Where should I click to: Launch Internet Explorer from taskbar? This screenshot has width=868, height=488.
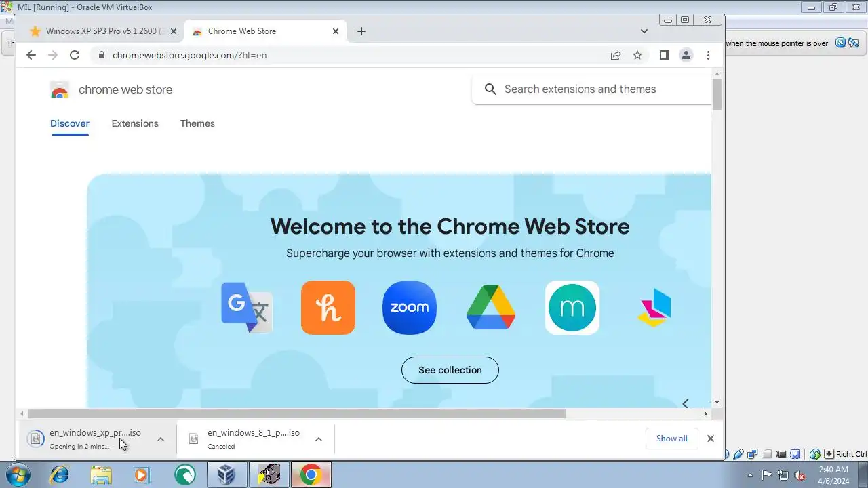tap(60, 474)
